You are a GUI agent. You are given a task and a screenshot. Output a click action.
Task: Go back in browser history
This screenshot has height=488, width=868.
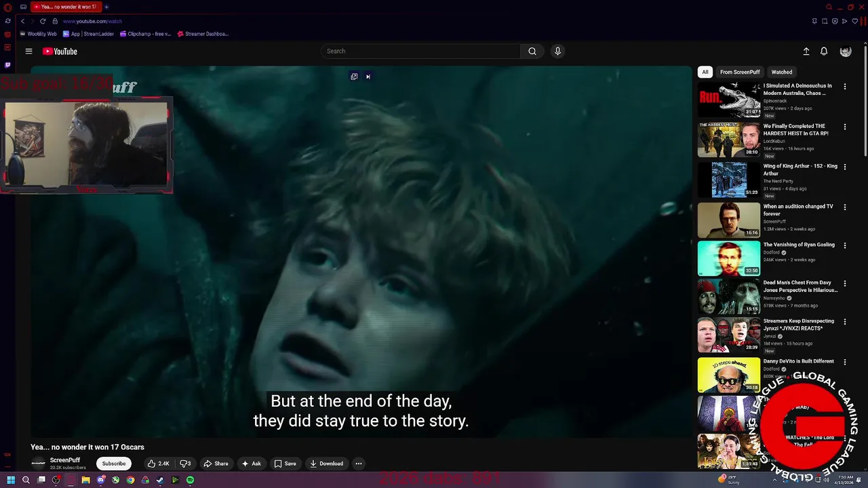(x=22, y=21)
